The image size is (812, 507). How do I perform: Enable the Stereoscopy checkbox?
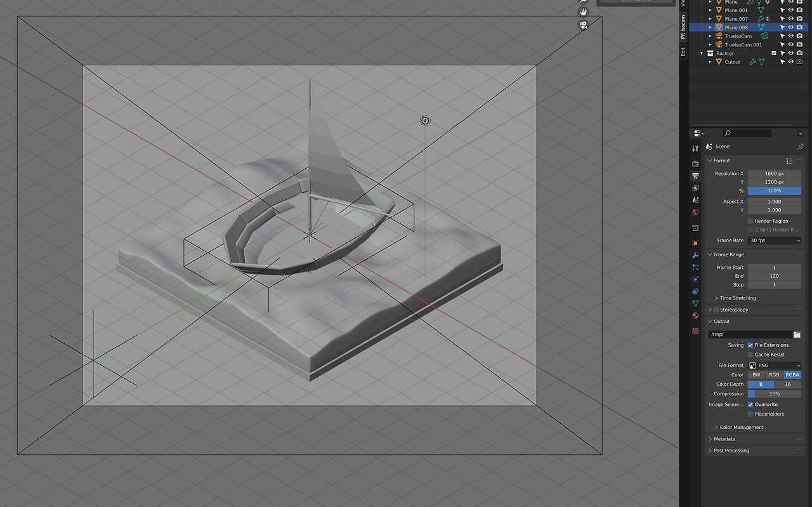tap(716, 310)
